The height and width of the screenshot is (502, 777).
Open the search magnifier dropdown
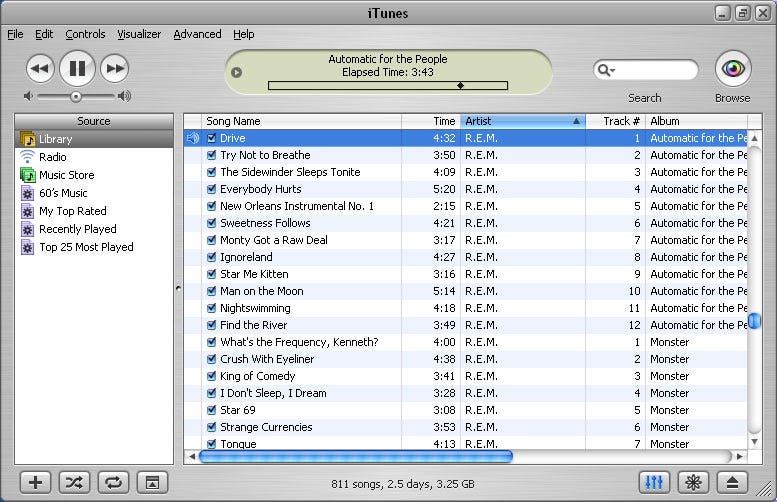click(606, 70)
